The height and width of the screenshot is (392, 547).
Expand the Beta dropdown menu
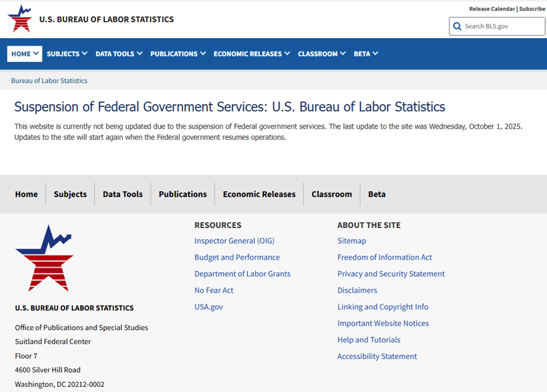click(x=366, y=54)
